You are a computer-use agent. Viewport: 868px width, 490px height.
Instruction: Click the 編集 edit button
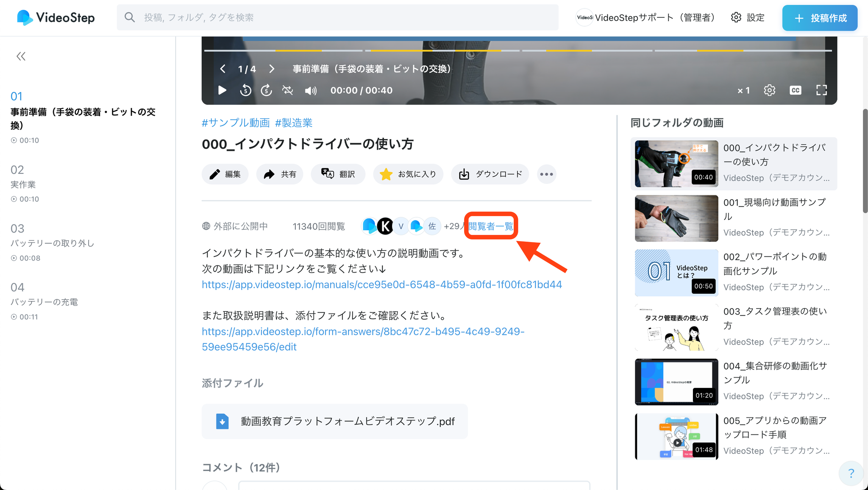coord(225,174)
